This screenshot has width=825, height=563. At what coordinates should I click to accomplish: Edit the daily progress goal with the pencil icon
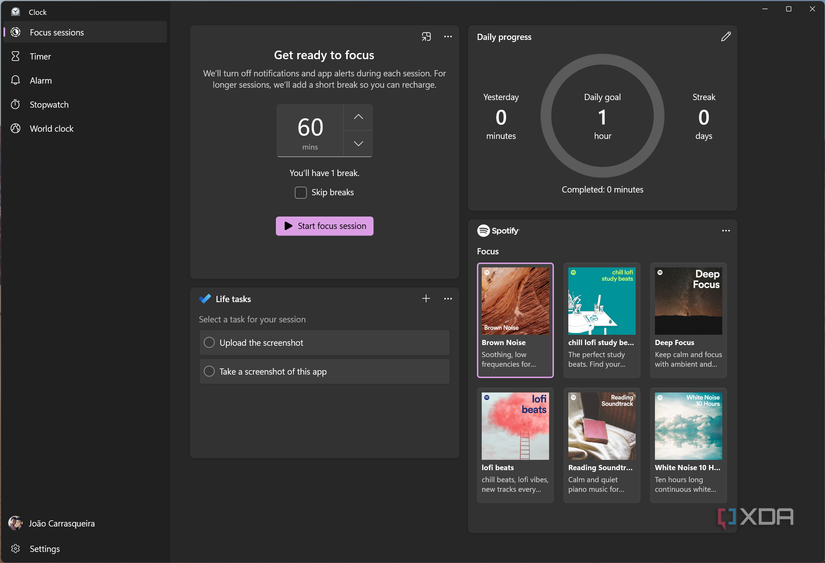click(726, 37)
